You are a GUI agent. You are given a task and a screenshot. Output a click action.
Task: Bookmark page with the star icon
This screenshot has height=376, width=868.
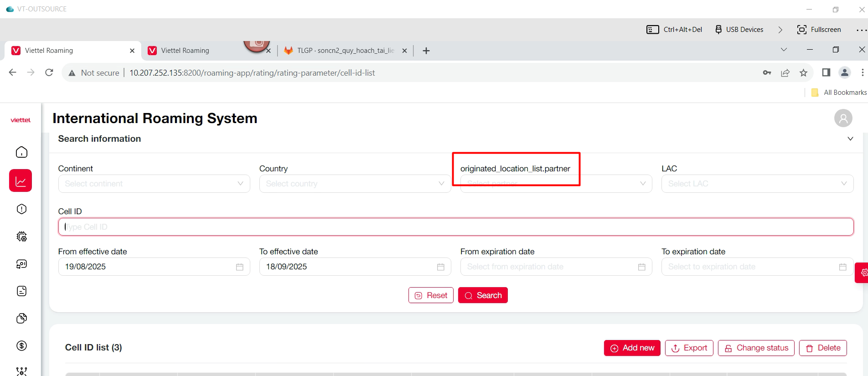(x=803, y=73)
